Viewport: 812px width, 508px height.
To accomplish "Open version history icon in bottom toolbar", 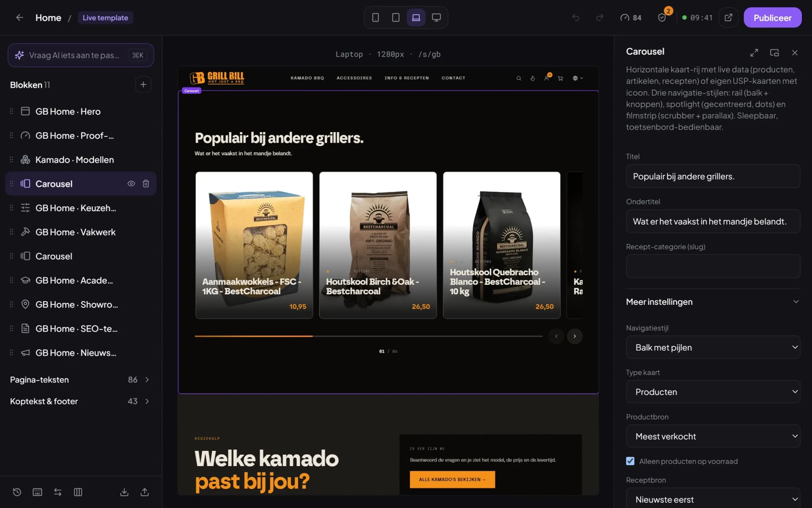I will (17, 492).
